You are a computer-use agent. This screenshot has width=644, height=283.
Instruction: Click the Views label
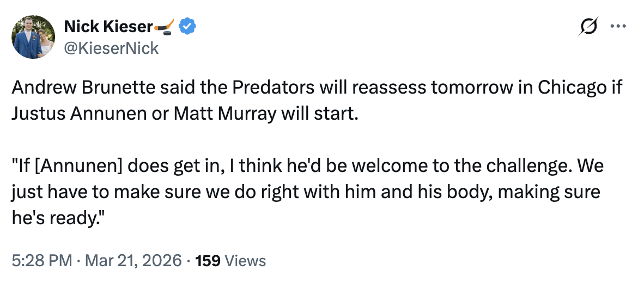pyautogui.click(x=245, y=261)
